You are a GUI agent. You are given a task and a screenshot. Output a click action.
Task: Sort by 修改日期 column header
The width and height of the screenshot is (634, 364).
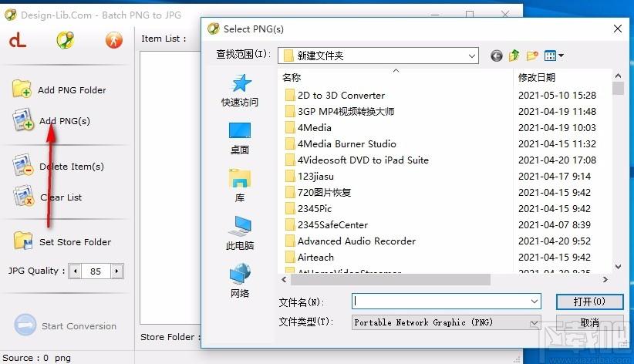coord(537,77)
